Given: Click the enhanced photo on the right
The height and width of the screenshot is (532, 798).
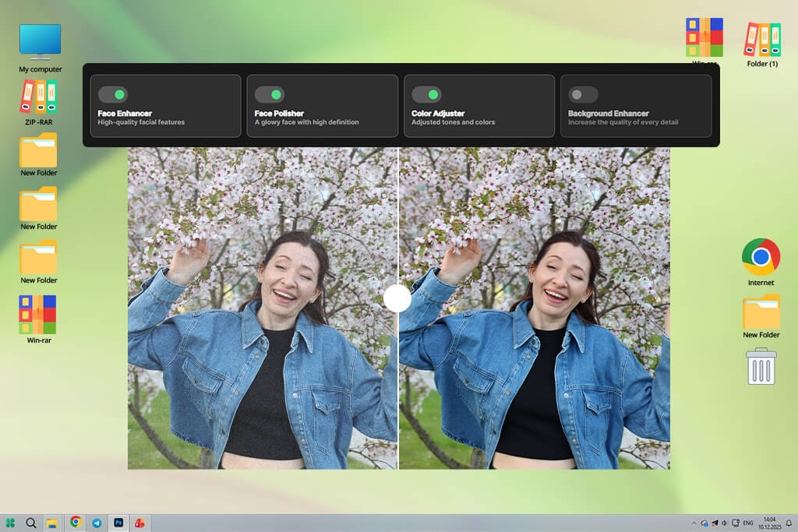Looking at the screenshot, I should [535, 308].
